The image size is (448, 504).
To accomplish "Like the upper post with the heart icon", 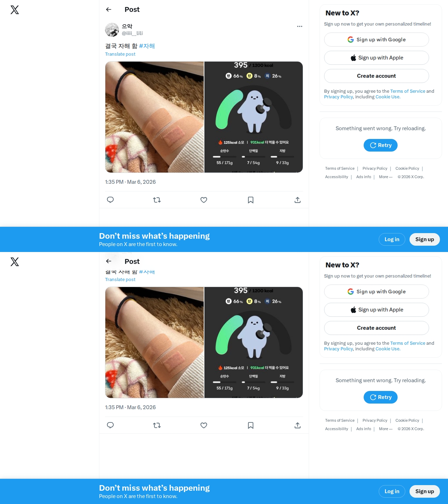I will tap(204, 200).
